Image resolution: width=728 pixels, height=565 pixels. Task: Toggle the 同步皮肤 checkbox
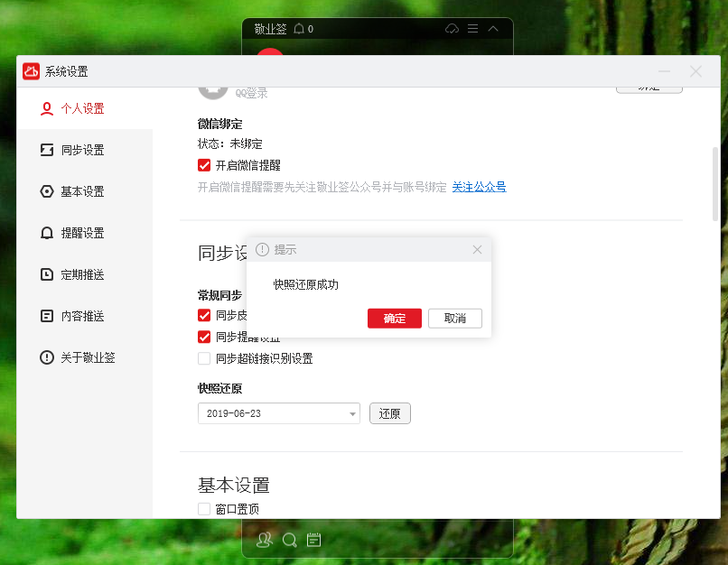tap(204, 315)
